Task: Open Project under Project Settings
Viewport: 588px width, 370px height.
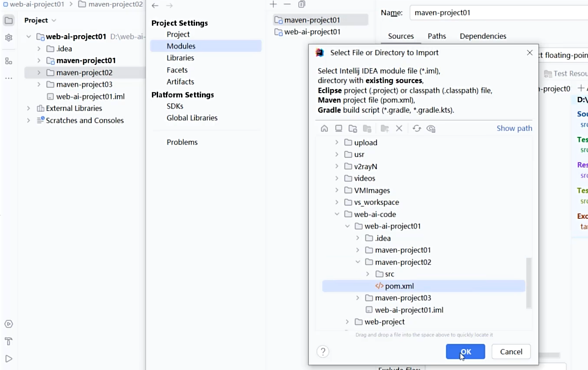Action: (x=178, y=34)
